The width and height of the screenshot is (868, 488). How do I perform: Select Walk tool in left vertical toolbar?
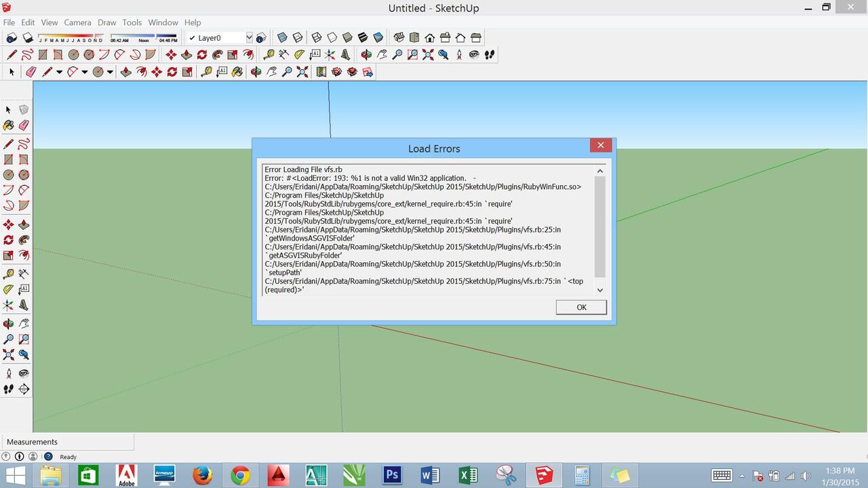(x=8, y=389)
